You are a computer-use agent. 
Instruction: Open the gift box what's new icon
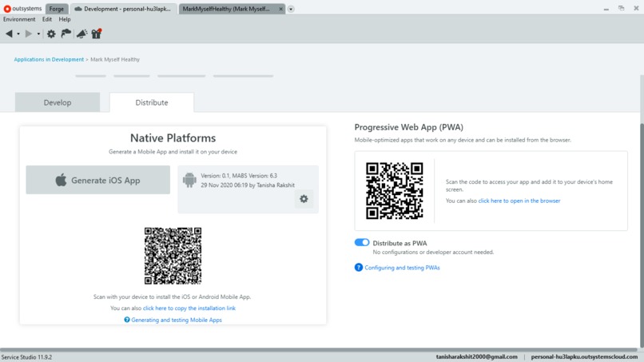tap(97, 34)
